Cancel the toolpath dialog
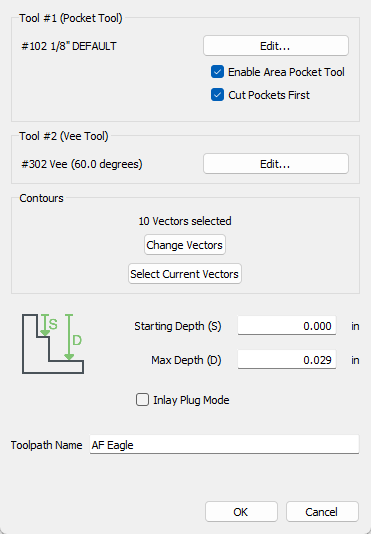371x534 pixels. point(322,512)
